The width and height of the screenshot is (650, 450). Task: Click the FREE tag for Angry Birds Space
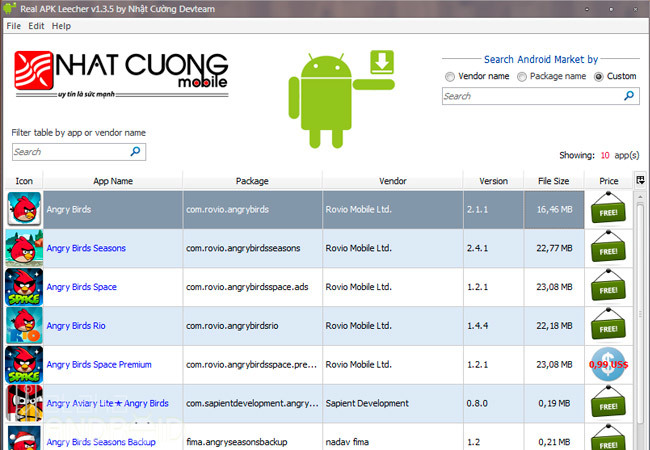point(608,286)
